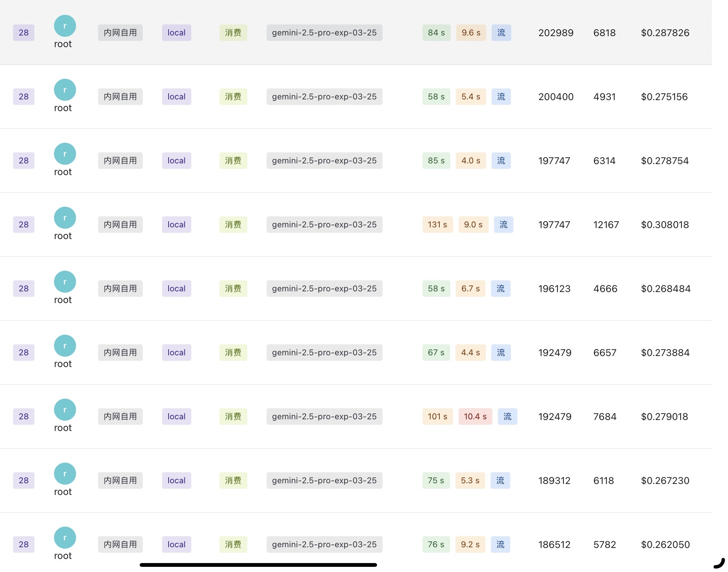Click the cost value $0.275156
This screenshot has width=728, height=572.
coord(664,97)
